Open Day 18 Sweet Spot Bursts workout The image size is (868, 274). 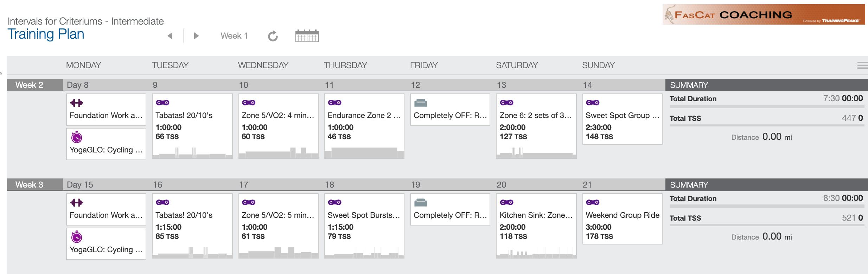coord(364,226)
